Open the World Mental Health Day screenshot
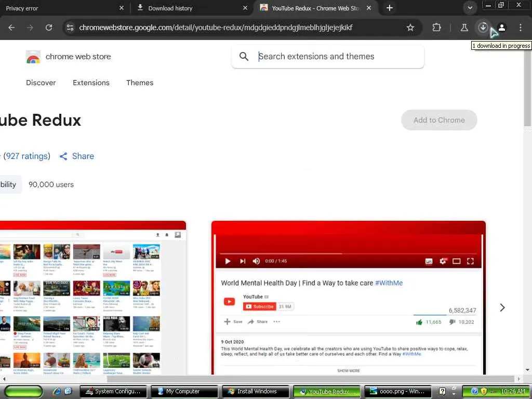 pos(349,298)
